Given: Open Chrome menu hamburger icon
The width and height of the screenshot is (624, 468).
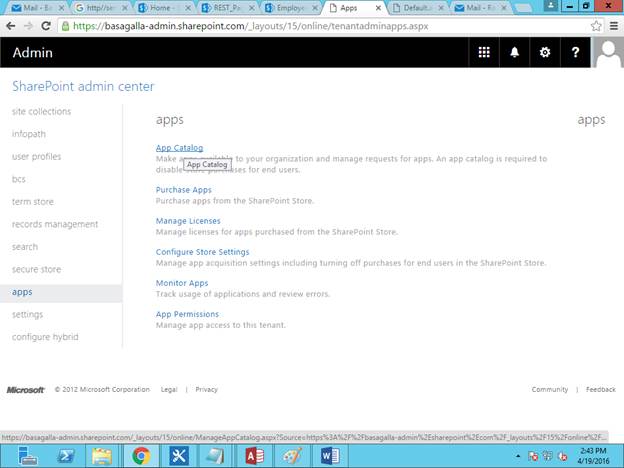Looking at the screenshot, I should (614, 26).
